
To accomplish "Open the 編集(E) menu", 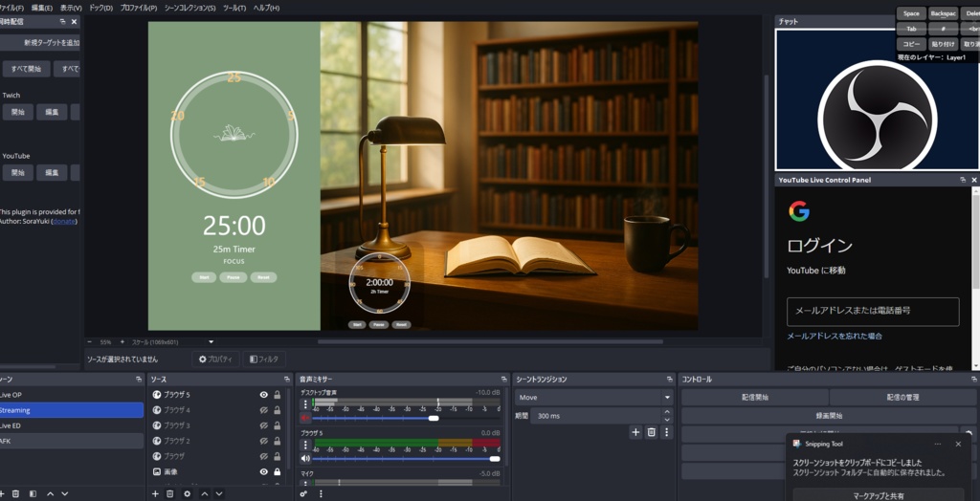I will pyautogui.click(x=42, y=8).
